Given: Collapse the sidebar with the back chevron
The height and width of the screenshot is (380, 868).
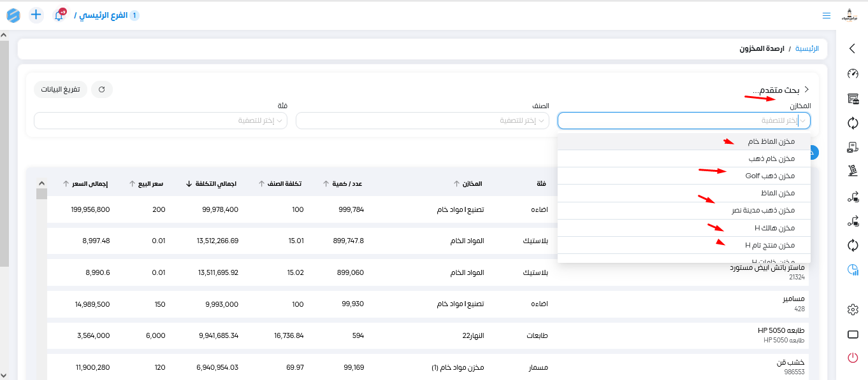Looking at the screenshot, I should (x=853, y=48).
